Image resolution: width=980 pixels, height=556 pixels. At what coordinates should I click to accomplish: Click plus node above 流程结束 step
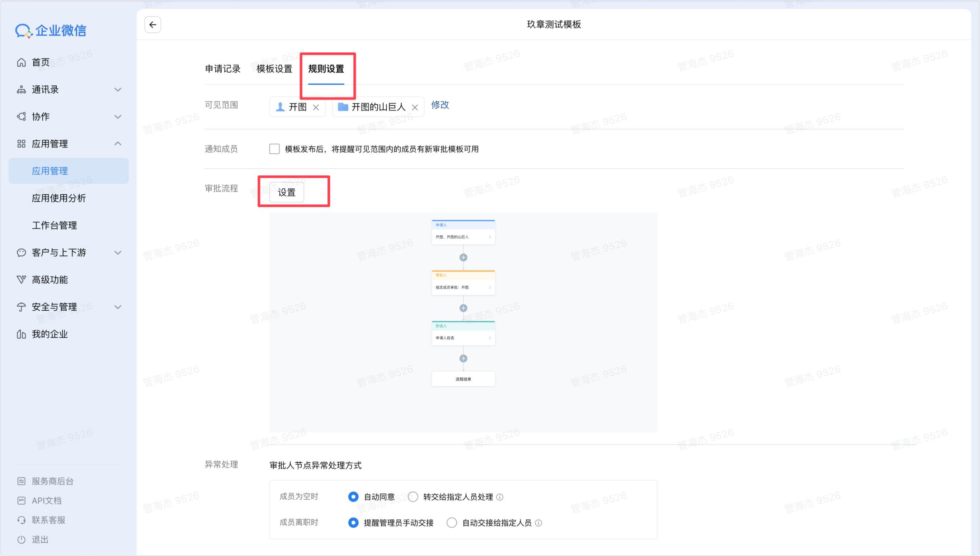463,358
